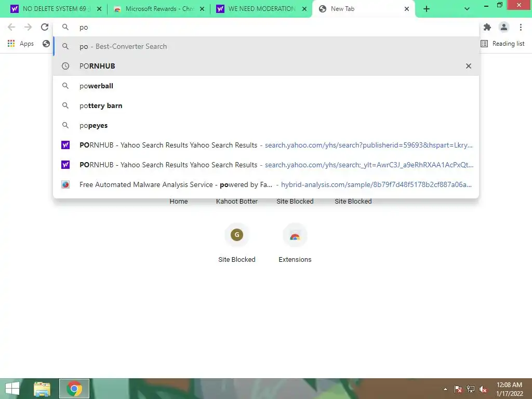Click the address bar containing 'po'
The width and height of the screenshot is (532, 399).
(x=266, y=27)
